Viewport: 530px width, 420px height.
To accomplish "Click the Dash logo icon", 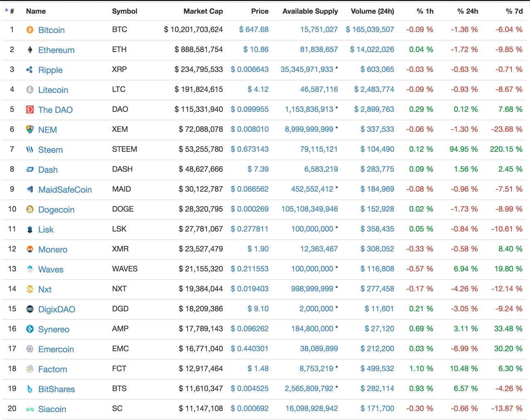I will (x=30, y=169).
